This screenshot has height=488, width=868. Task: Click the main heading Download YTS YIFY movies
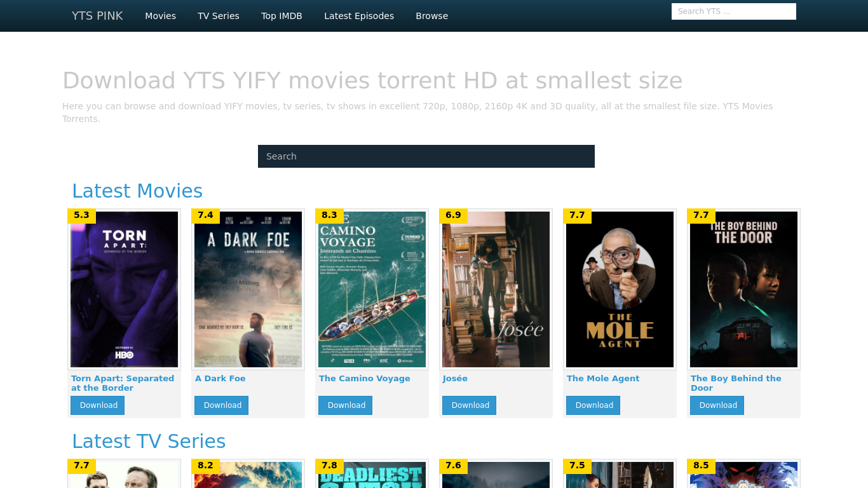tap(372, 81)
